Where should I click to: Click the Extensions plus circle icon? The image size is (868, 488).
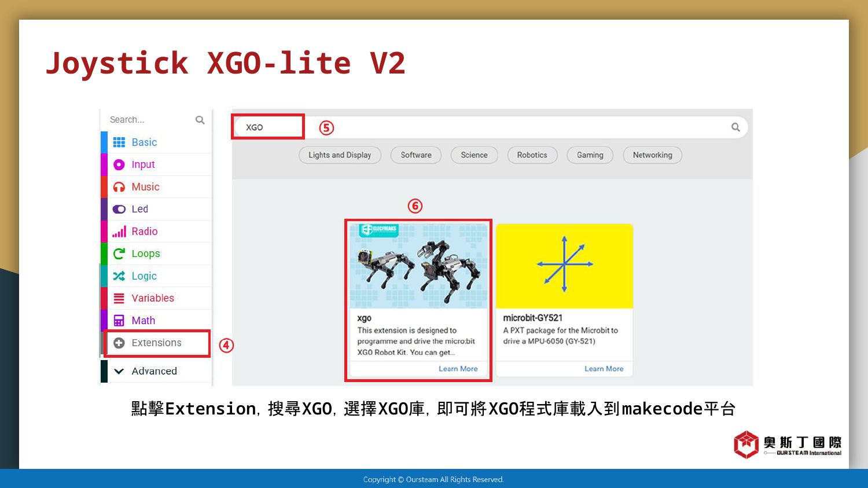click(119, 343)
